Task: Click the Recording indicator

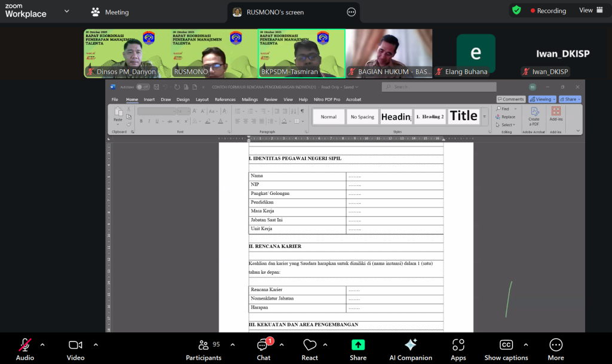Action: pos(547,11)
